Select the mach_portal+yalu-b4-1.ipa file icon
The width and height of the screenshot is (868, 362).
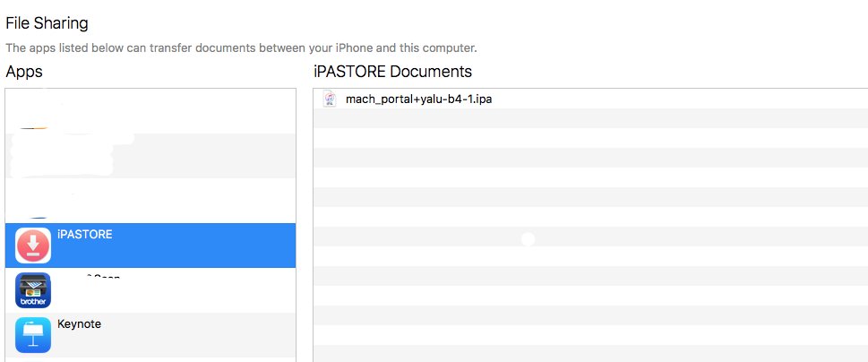click(x=330, y=99)
